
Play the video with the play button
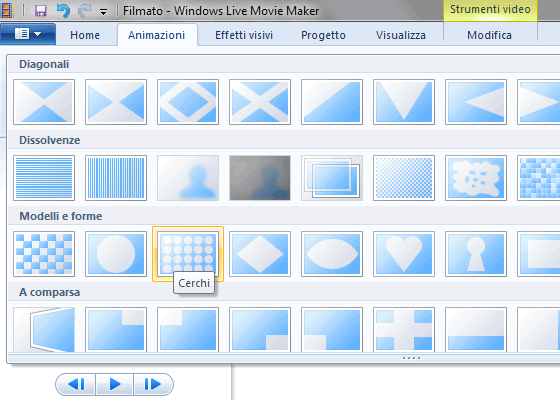pos(115,384)
